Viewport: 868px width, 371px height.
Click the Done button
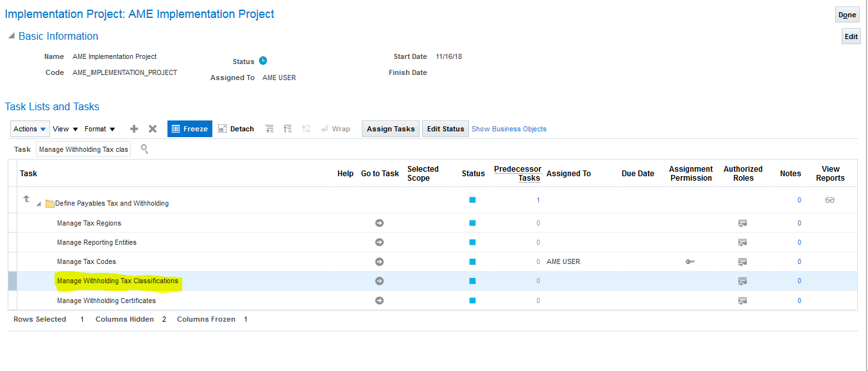click(x=847, y=15)
